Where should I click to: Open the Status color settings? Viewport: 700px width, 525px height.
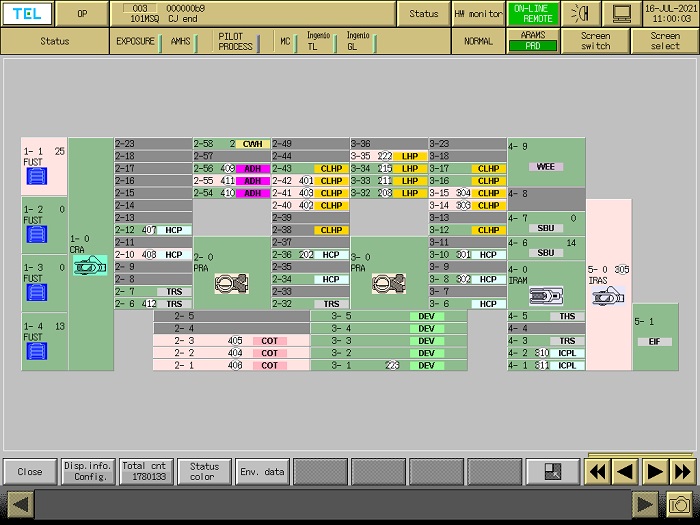coord(204,471)
